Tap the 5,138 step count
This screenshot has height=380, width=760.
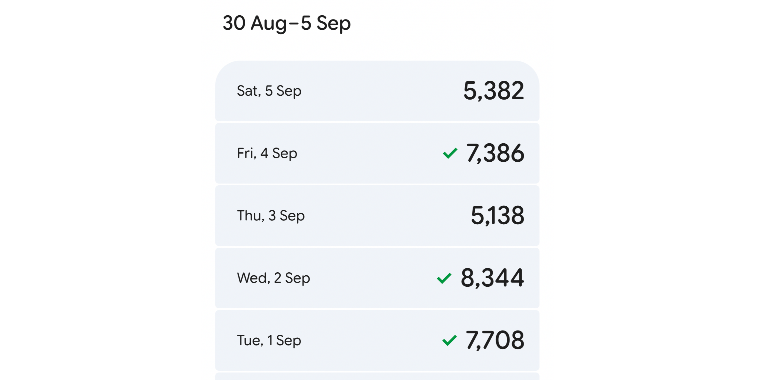click(x=497, y=216)
